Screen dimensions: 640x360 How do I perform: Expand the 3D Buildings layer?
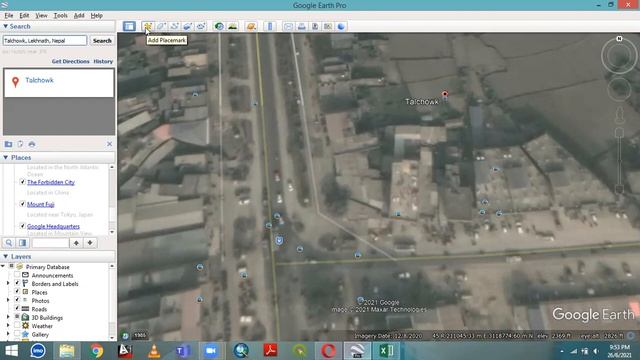[x=8, y=317]
